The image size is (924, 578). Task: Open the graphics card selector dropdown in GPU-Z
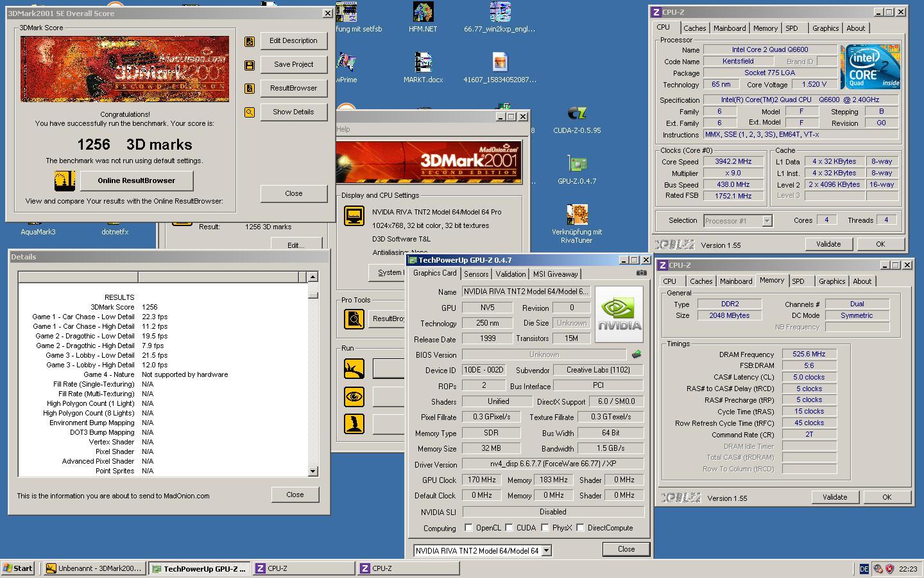coord(546,550)
